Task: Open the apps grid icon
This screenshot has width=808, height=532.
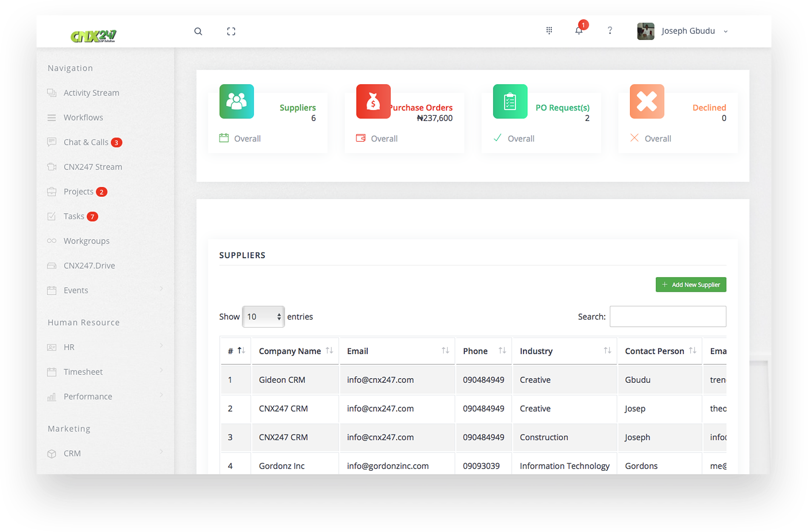Action: coord(549,31)
